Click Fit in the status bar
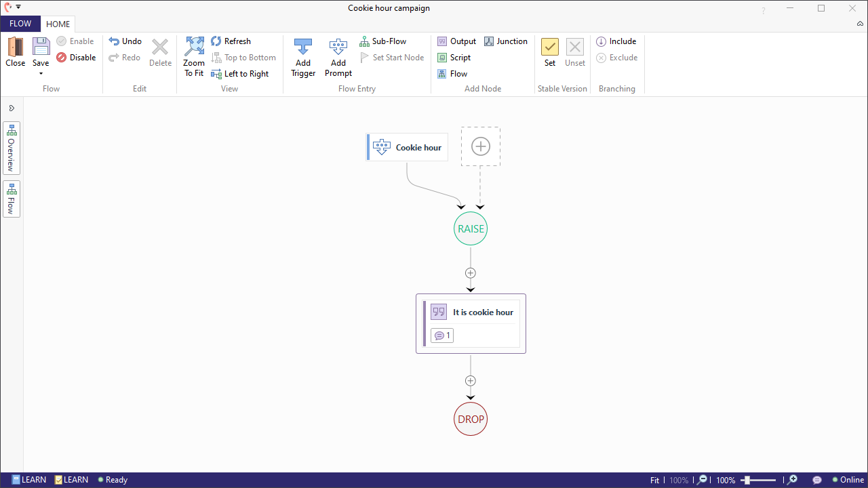868x488 pixels. tap(654, 479)
